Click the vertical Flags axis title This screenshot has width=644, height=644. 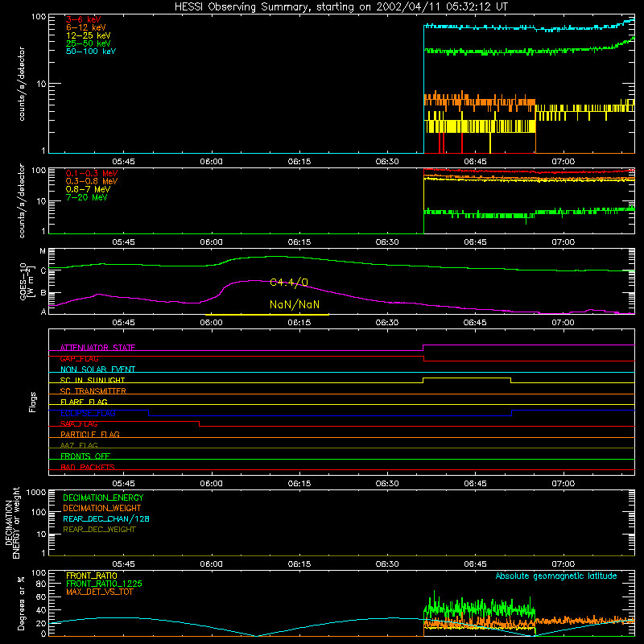click(x=33, y=402)
